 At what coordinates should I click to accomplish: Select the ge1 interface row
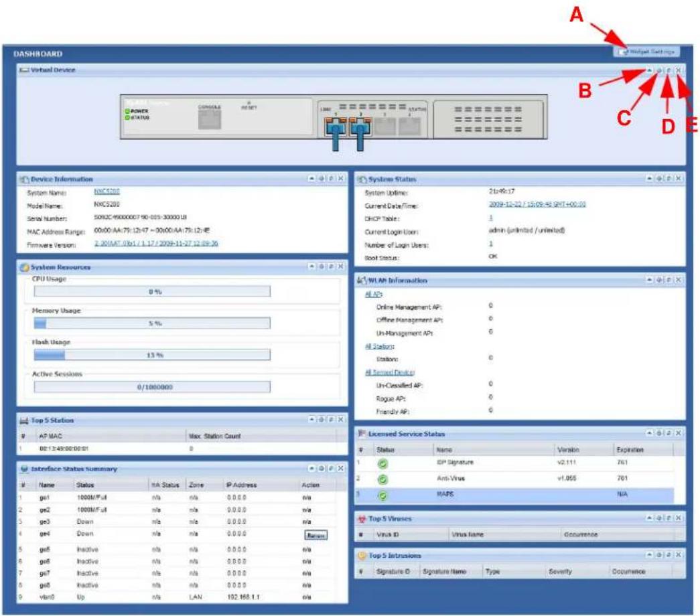click(x=178, y=497)
